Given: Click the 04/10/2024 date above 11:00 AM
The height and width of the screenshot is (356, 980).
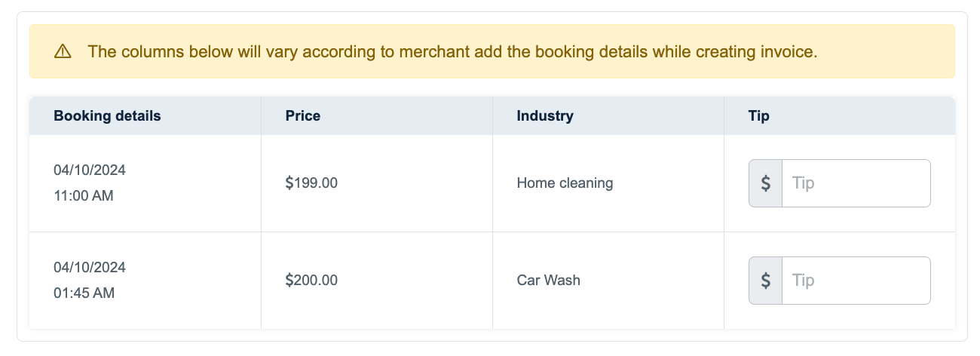Looking at the screenshot, I should click(90, 170).
